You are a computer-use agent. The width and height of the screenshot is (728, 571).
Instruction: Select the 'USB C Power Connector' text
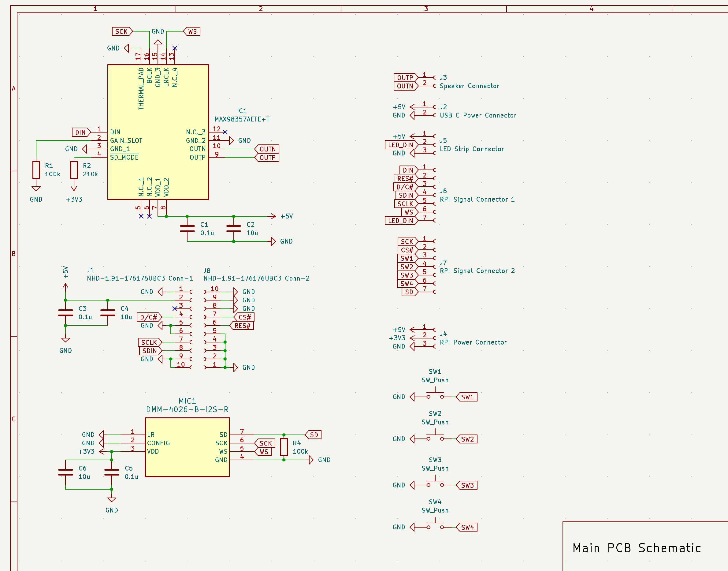click(x=478, y=115)
